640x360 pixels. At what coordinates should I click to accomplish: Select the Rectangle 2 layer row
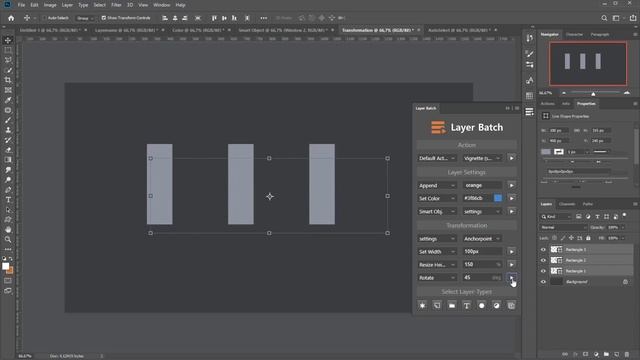591,260
